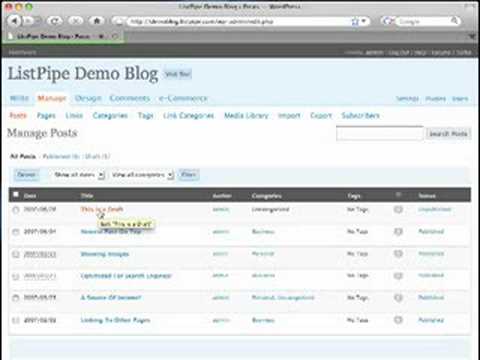Go back with the browser Back arrow
This screenshot has height=360, width=480.
click(15, 21)
